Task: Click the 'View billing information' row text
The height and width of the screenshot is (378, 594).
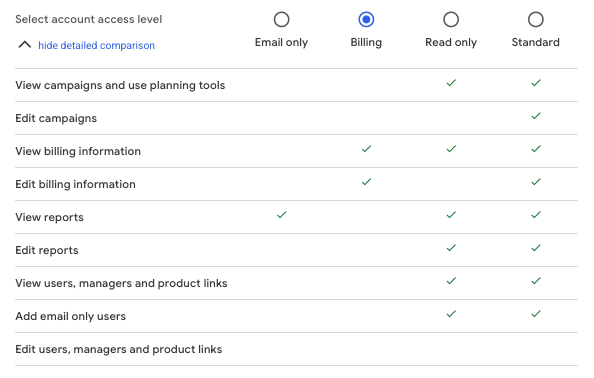Action: (78, 151)
